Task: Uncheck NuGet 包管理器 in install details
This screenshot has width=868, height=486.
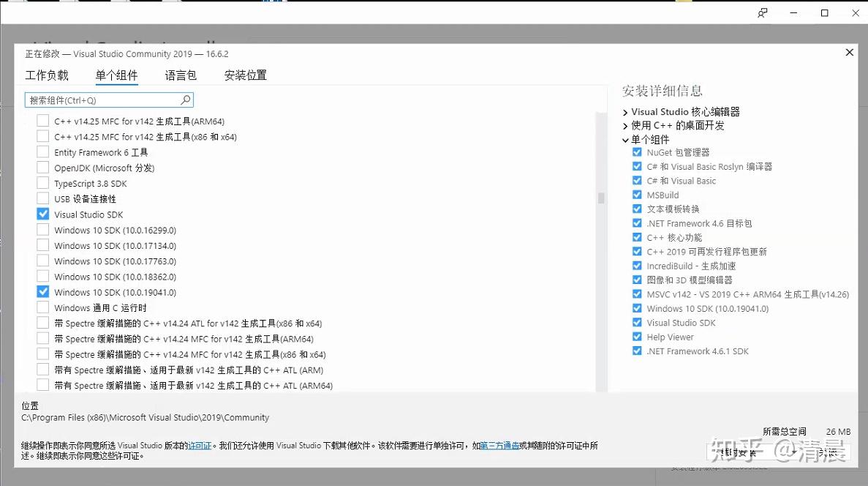Action: click(x=637, y=152)
